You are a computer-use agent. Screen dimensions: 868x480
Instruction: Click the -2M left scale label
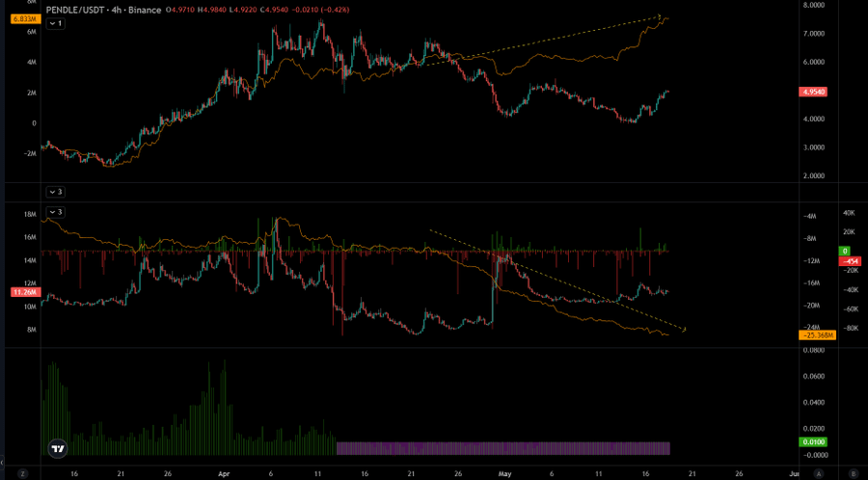[x=29, y=153]
